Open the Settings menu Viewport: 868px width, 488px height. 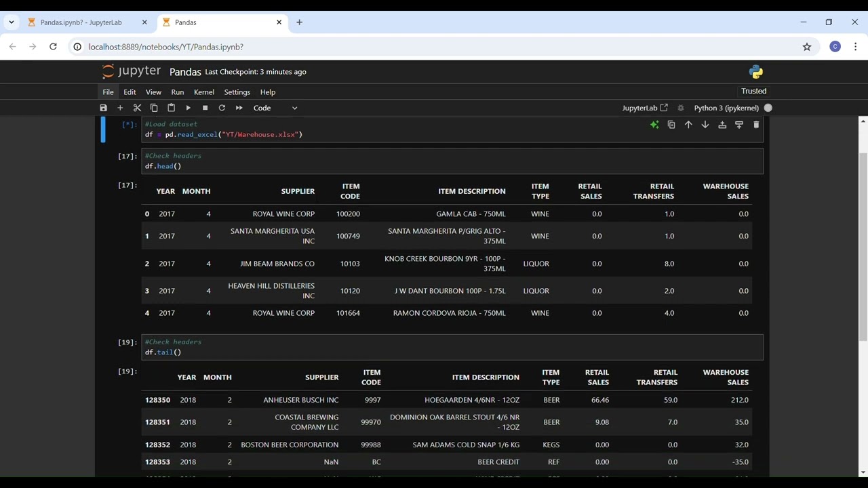237,92
